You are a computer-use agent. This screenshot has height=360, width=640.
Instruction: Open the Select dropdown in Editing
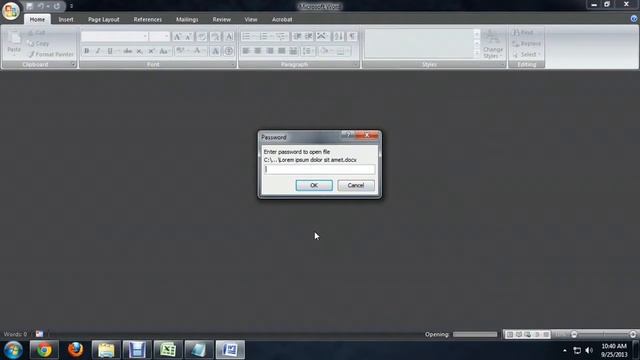527,54
